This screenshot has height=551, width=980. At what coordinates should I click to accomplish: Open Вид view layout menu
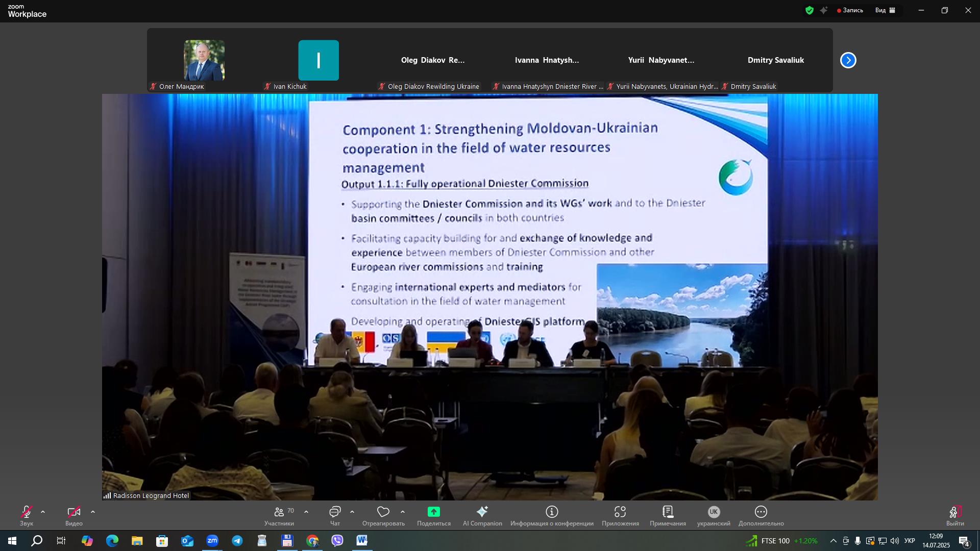(886, 10)
